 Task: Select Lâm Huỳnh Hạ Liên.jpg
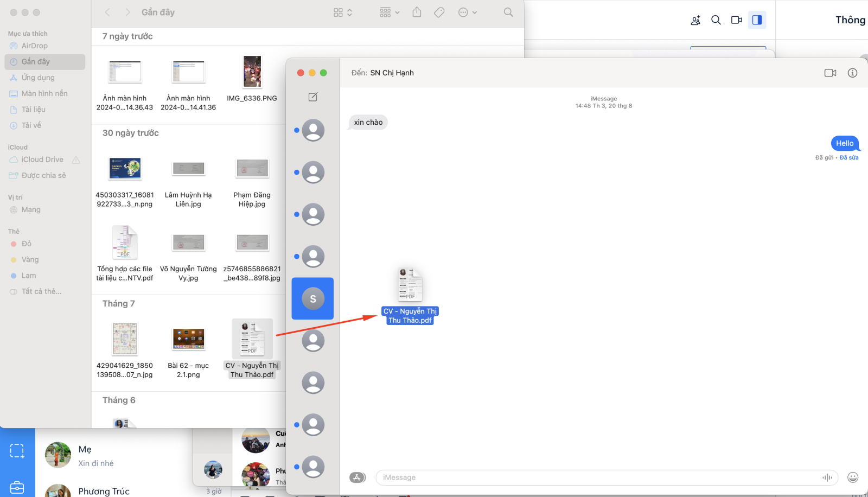point(188,182)
